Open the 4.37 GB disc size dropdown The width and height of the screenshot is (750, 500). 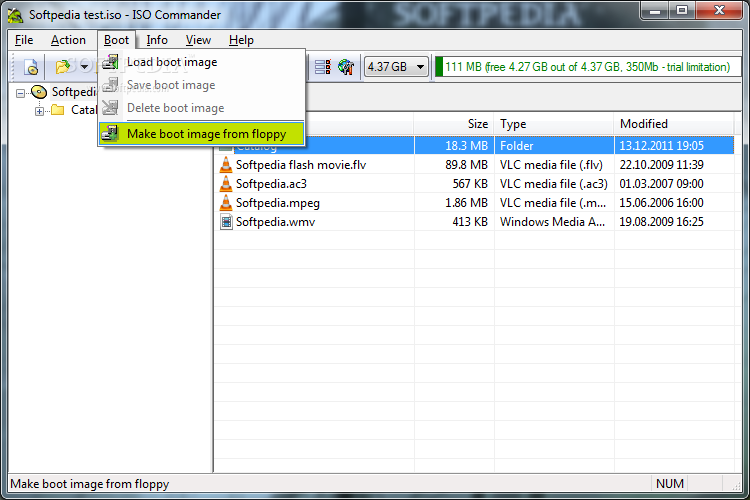pos(396,67)
